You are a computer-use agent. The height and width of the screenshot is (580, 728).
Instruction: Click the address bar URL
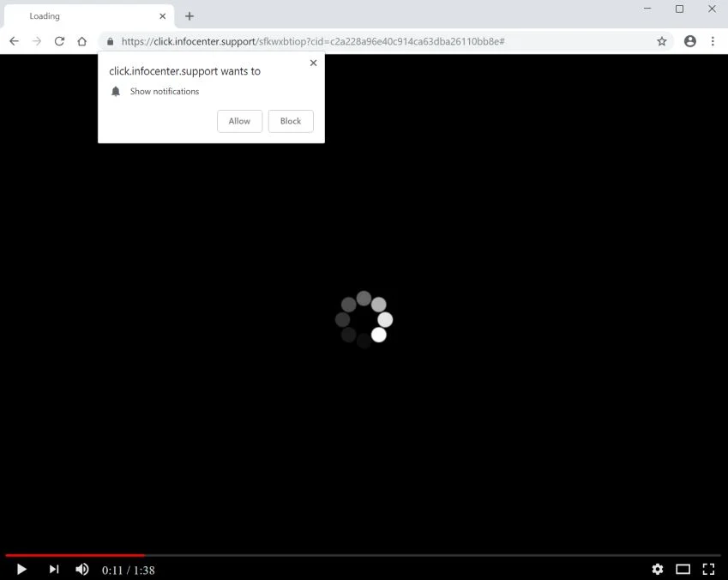click(313, 41)
